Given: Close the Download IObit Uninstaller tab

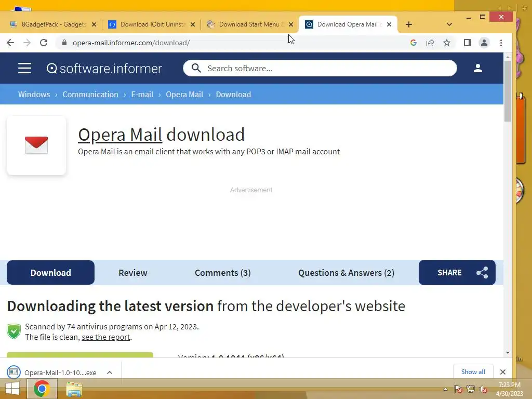Looking at the screenshot, I should [193, 24].
